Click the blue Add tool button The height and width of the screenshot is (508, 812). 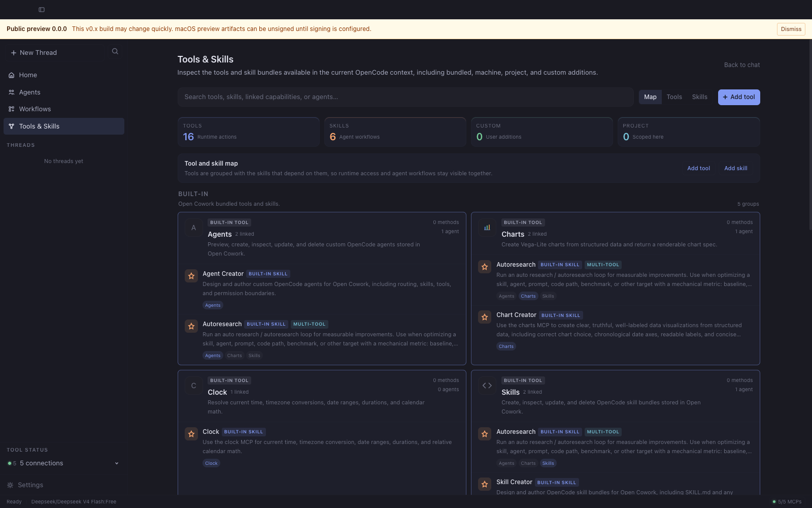739,97
